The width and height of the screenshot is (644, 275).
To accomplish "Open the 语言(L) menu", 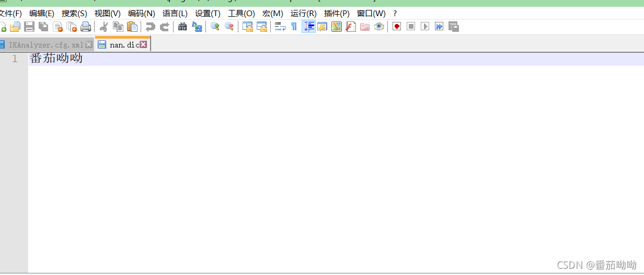I will [x=175, y=14].
